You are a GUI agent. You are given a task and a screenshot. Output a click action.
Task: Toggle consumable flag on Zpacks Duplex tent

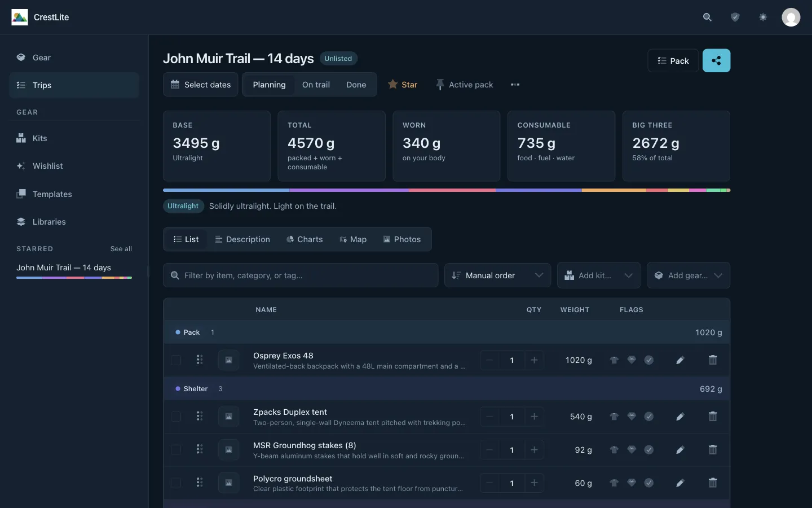[x=632, y=417]
